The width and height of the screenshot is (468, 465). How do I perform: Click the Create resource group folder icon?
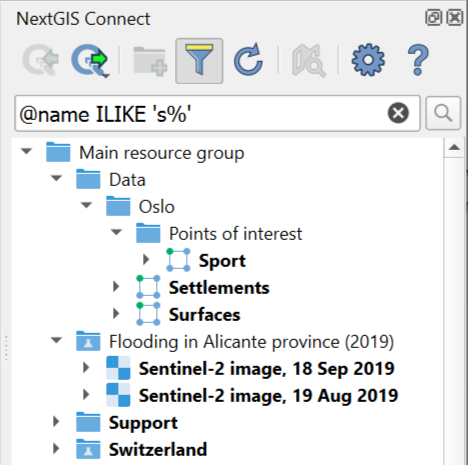pyautogui.click(x=150, y=61)
